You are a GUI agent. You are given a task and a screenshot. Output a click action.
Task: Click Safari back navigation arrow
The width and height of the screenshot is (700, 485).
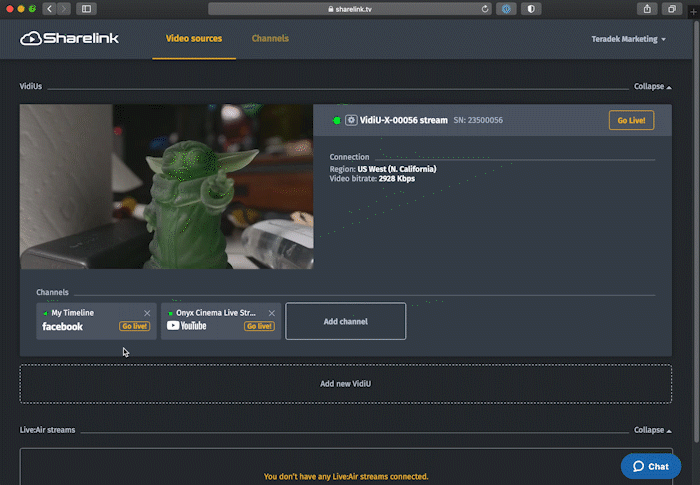(x=49, y=9)
